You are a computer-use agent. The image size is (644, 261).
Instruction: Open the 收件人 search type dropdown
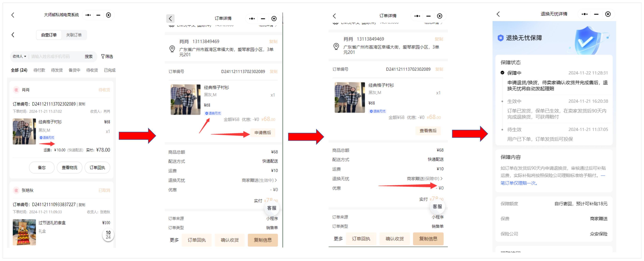(x=19, y=57)
